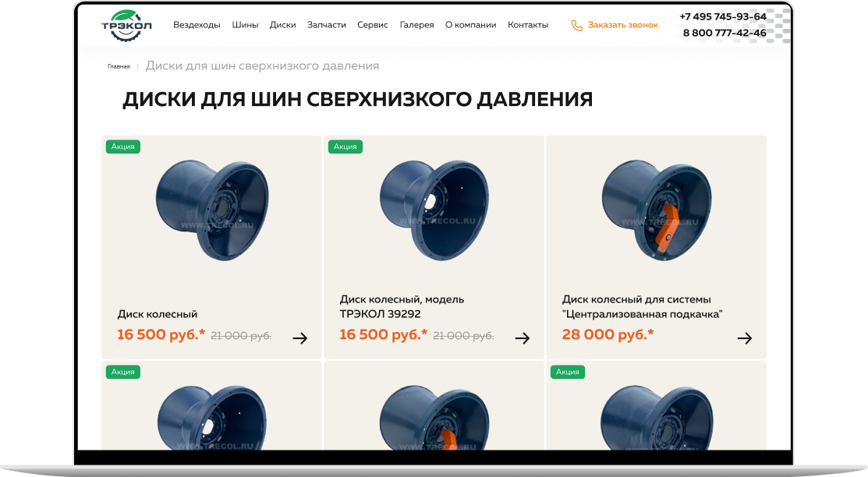Screen dimensions: 868x477
Task: Click the page heading ДИСКИ ДЛЯ ШИН
Action: click(x=358, y=100)
